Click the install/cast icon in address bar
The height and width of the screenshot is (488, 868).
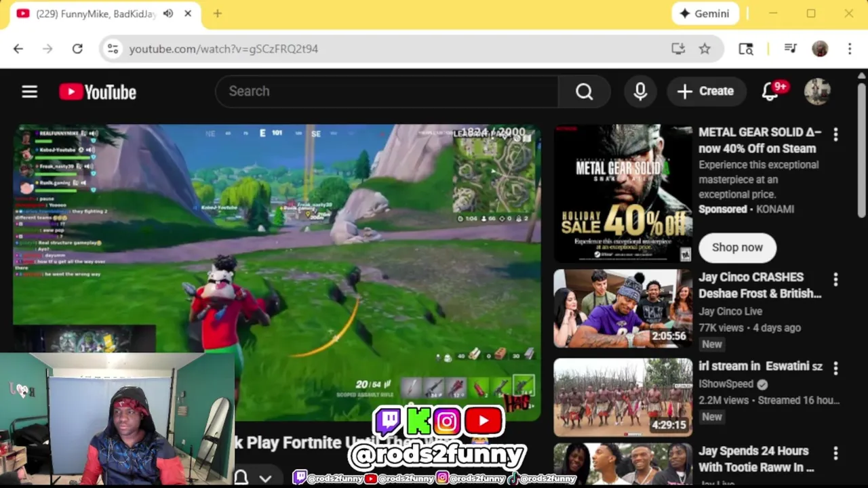pyautogui.click(x=677, y=49)
